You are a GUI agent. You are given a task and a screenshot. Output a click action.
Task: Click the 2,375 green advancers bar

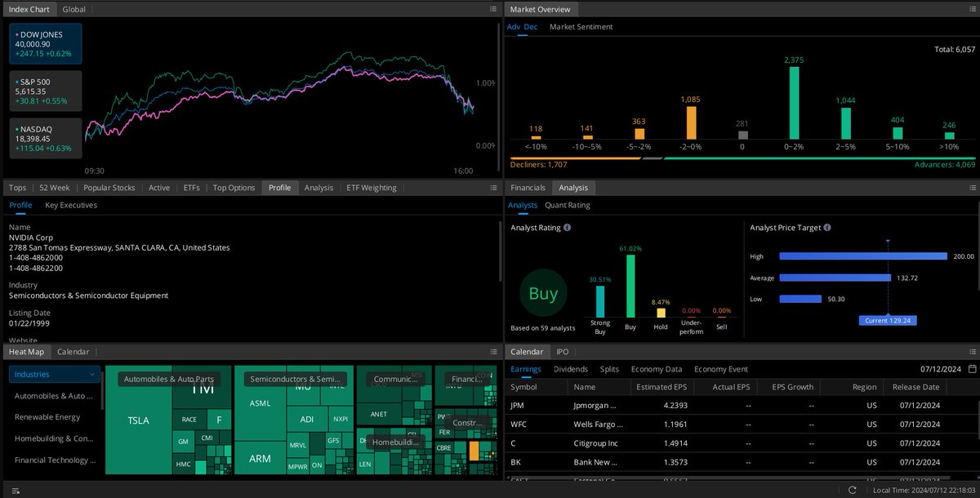(x=793, y=103)
